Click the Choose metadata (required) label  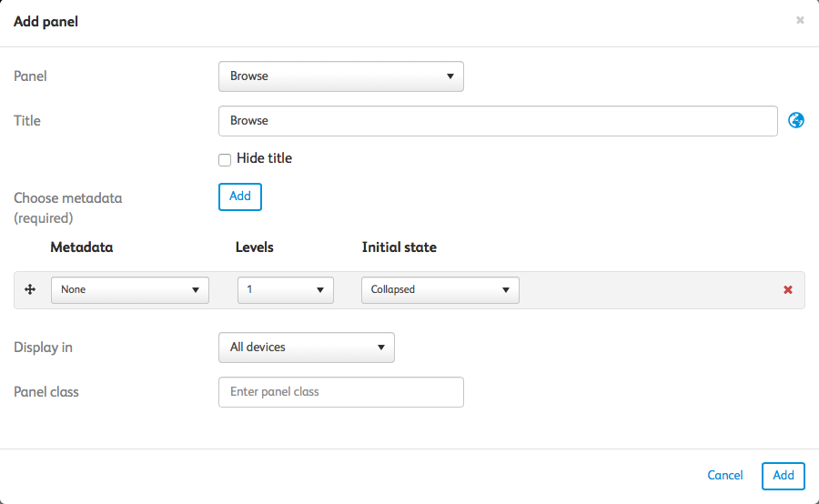(67, 207)
